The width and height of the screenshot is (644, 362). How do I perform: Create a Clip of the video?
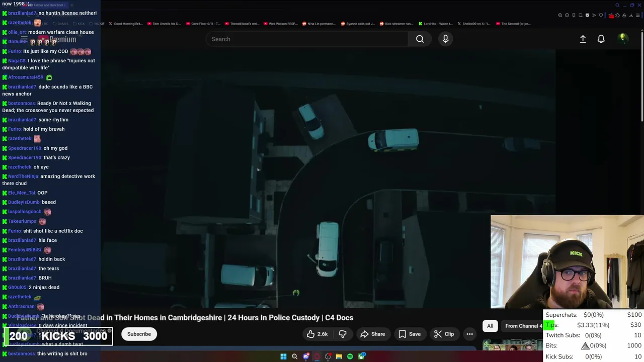[x=444, y=334]
